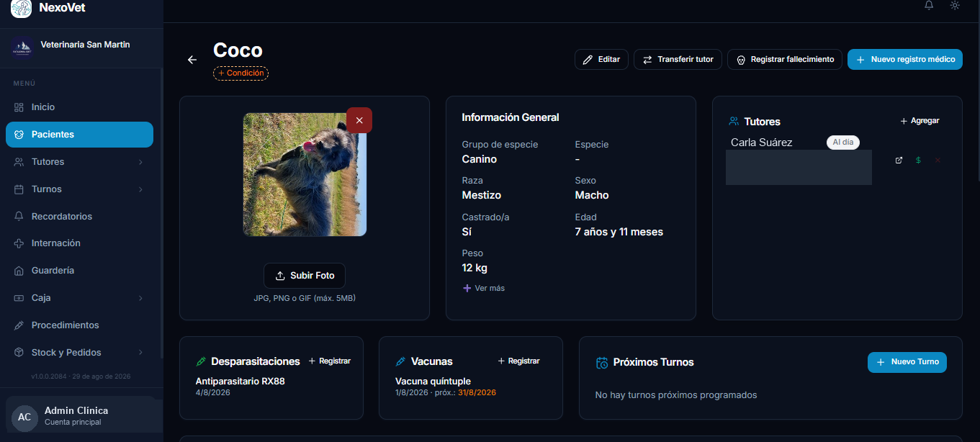Expand the Caja submenu chevron
This screenshot has width=980, height=442.
[140, 298]
